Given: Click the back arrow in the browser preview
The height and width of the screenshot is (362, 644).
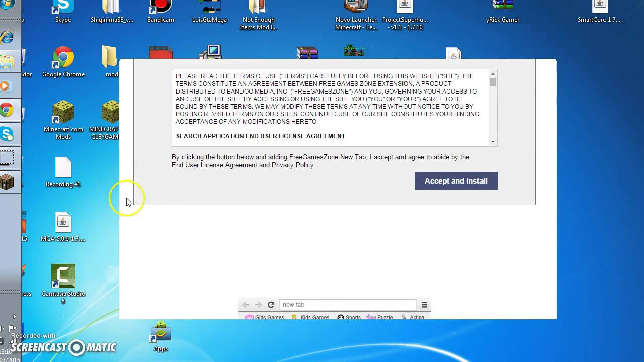Looking at the screenshot, I should [x=246, y=305].
